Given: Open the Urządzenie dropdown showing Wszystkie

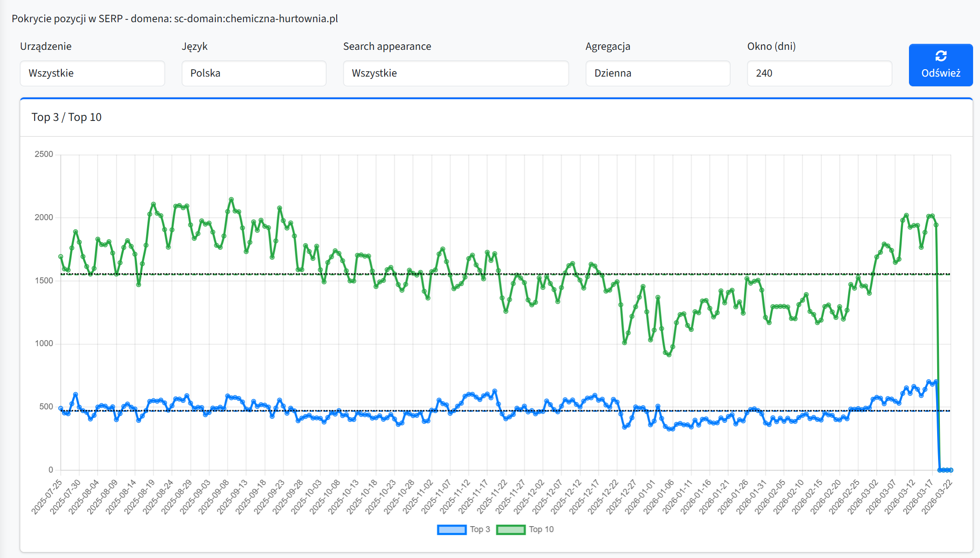Looking at the screenshot, I should [92, 73].
